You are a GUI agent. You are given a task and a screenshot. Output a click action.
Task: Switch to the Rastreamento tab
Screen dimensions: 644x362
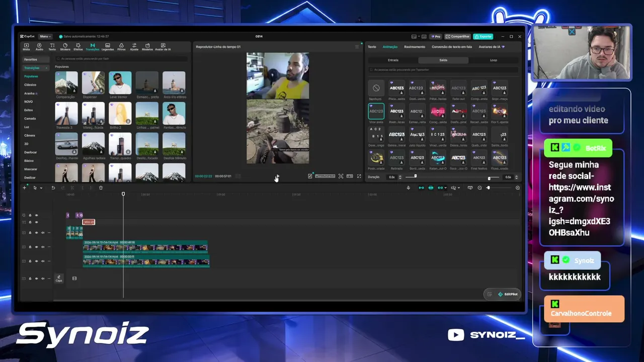(415, 47)
